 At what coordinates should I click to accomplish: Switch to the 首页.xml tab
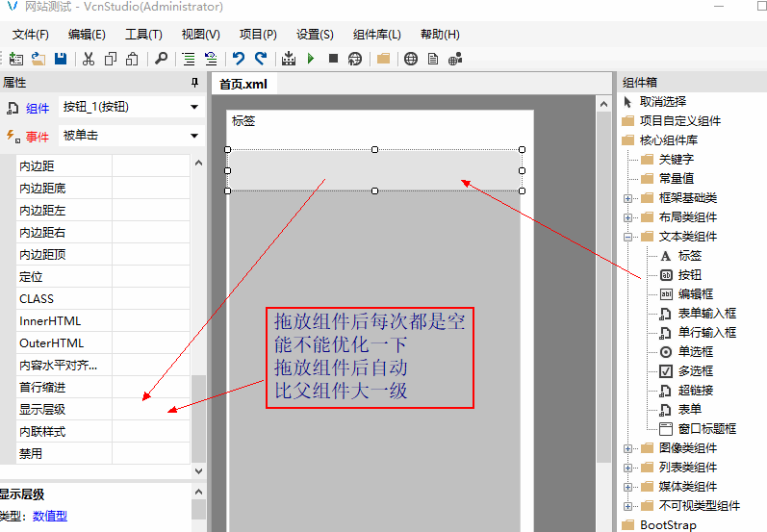click(x=243, y=84)
